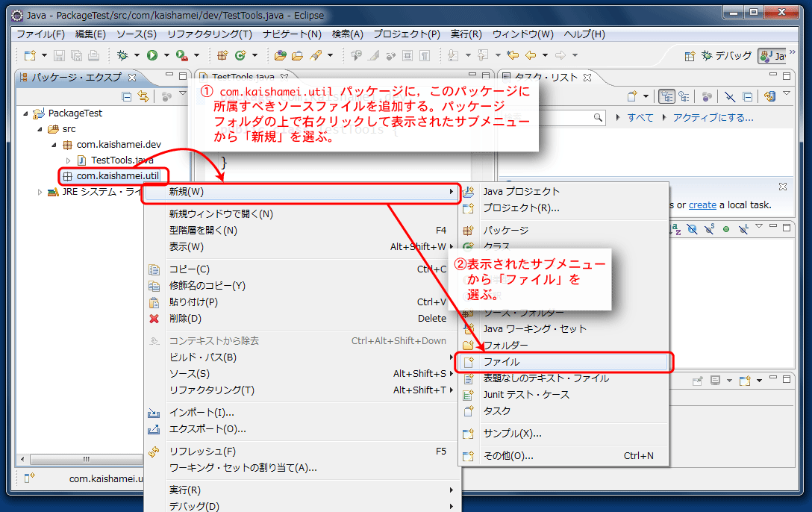The width and height of the screenshot is (812, 512).
Task: Expand the JRE システム library node
Action: click(40, 192)
